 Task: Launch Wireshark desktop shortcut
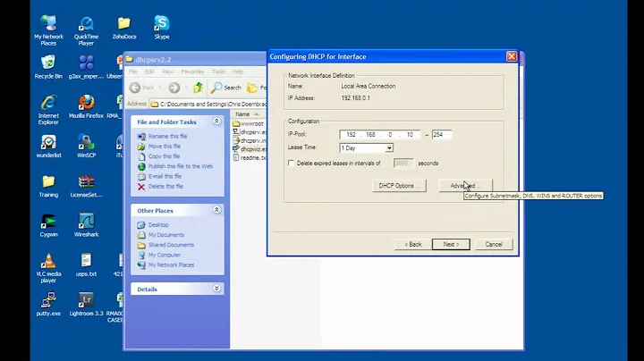coord(86,225)
